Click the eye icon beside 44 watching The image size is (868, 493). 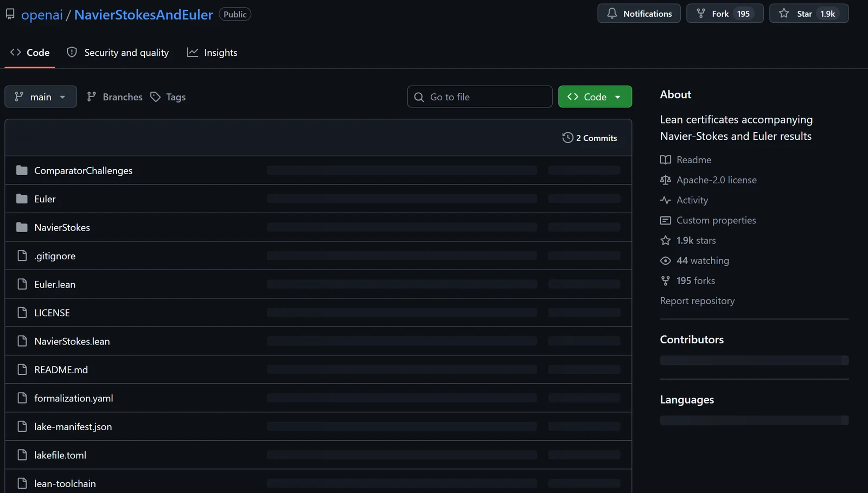pyautogui.click(x=666, y=260)
